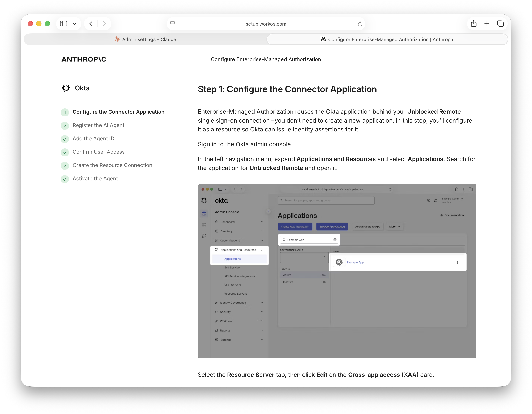Click the Example App search field
This screenshot has width=532, height=414.
pyautogui.click(x=309, y=240)
